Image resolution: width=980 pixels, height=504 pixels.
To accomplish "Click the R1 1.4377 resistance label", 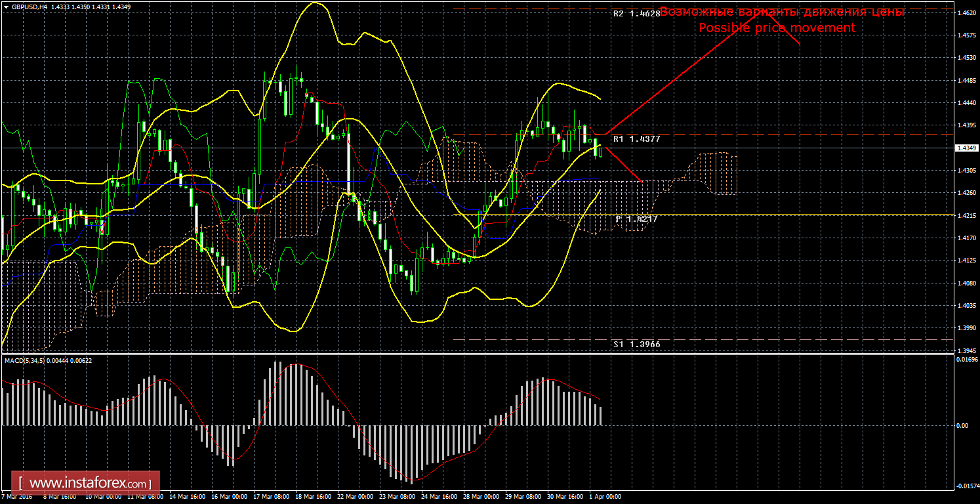I will tap(636, 139).
